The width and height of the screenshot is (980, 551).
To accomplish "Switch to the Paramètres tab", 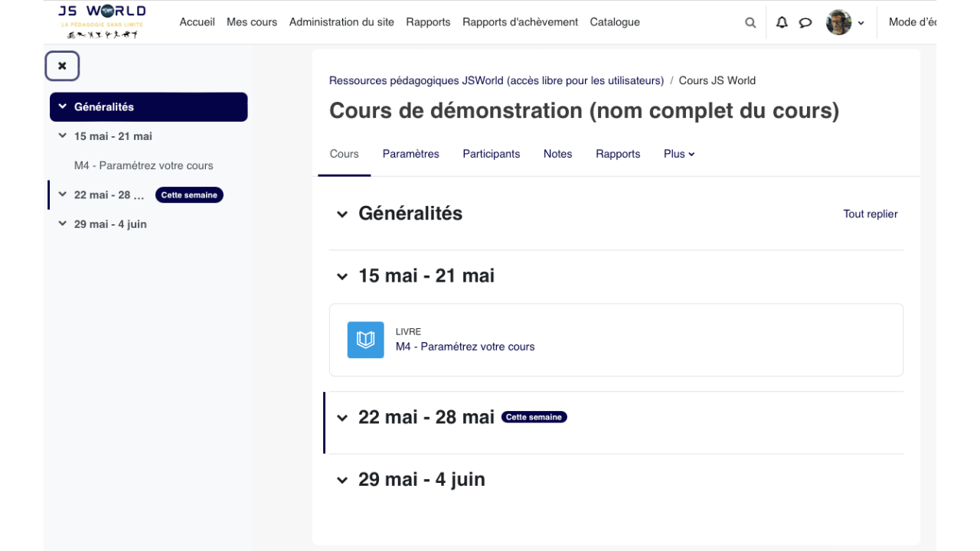I will point(410,154).
